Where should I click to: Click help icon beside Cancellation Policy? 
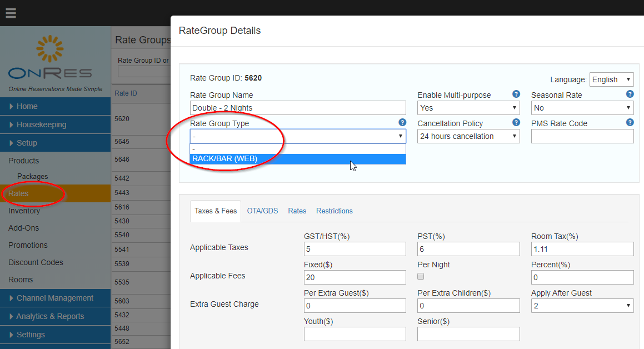[516, 122]
